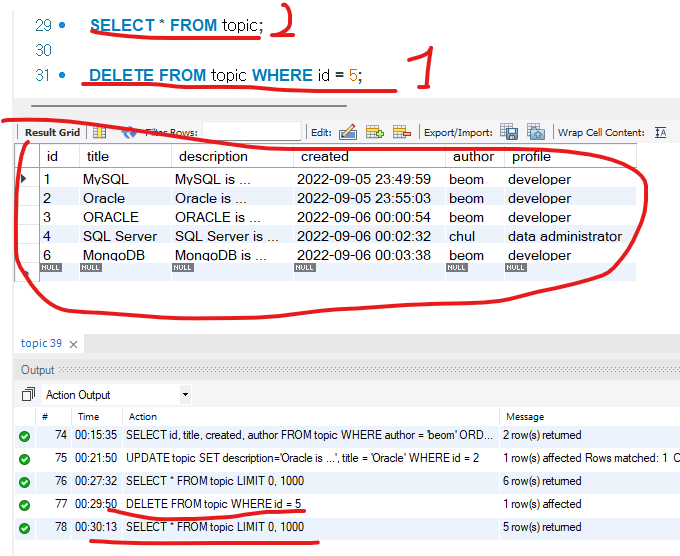Select the 'Oracle is ...' description cell
The height and width of the screenshot is (556, 680).
point(232,198)
